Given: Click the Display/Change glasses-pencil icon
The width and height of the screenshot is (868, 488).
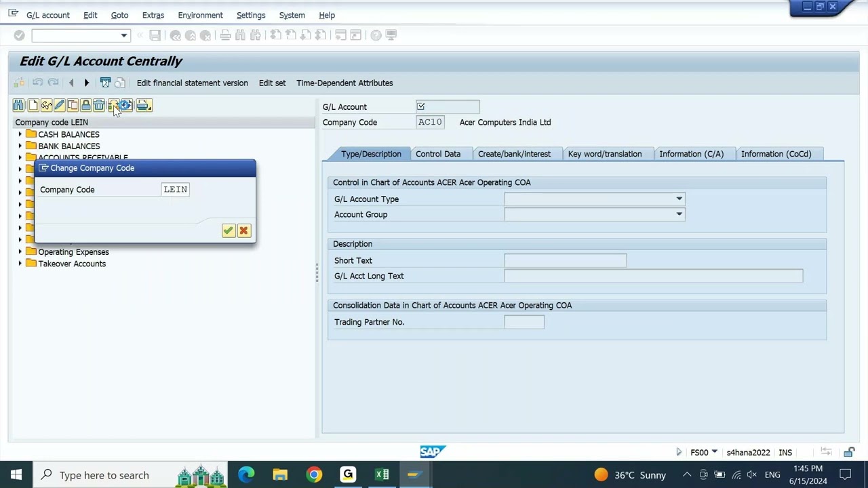Looking at the screenshot, I should (46, 105).
